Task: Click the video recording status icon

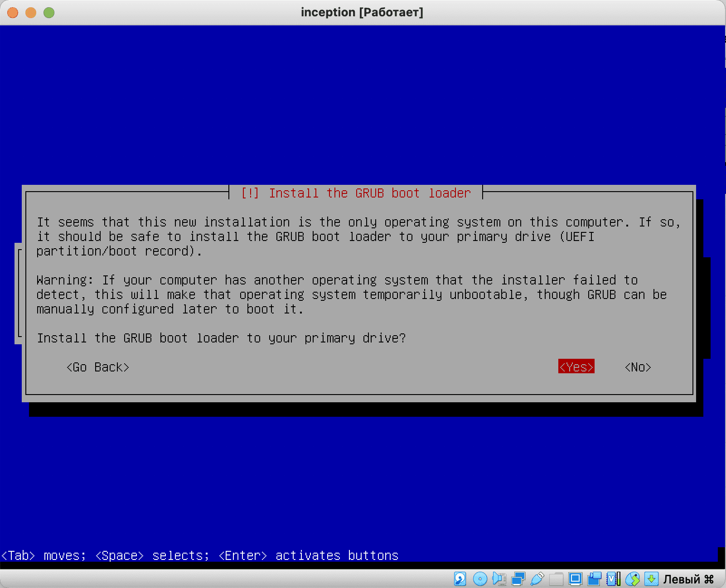Action: [595, 578]
